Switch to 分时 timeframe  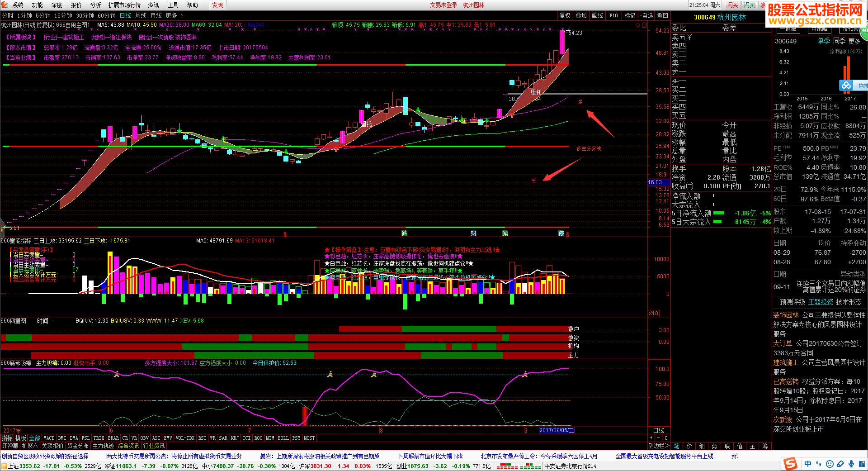pos(8,15)
